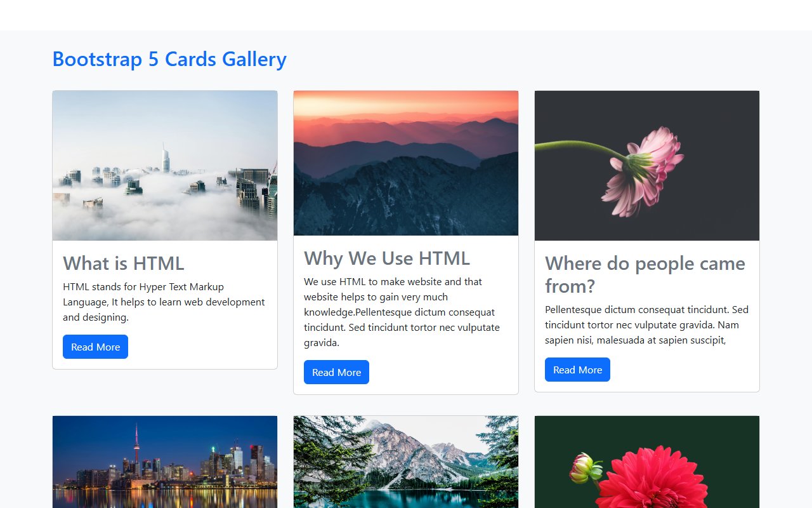Image resolution: width=812 pixels, height=508 pixels.
Task: Click the foggy skyscraper city image
Action: [165, 165]
